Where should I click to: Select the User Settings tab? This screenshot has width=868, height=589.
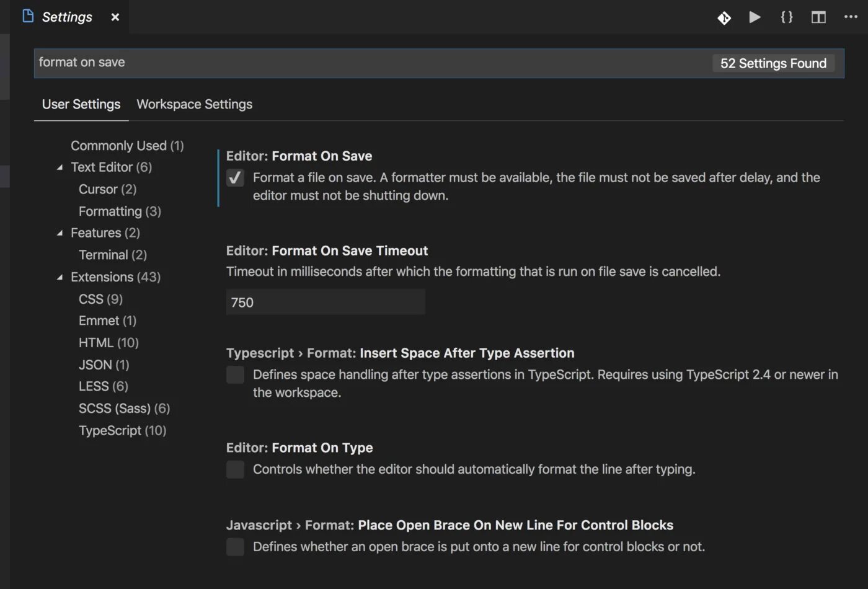coord(81,104)
